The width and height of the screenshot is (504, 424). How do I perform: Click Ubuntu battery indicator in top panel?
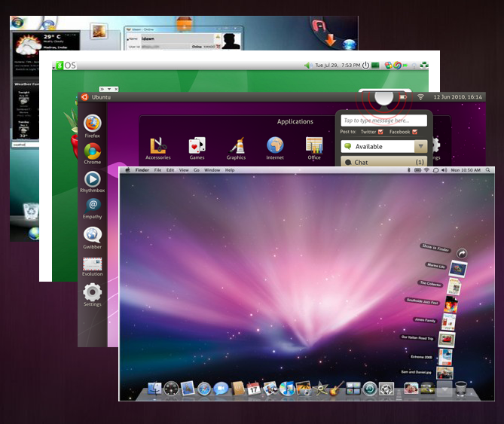403,97
